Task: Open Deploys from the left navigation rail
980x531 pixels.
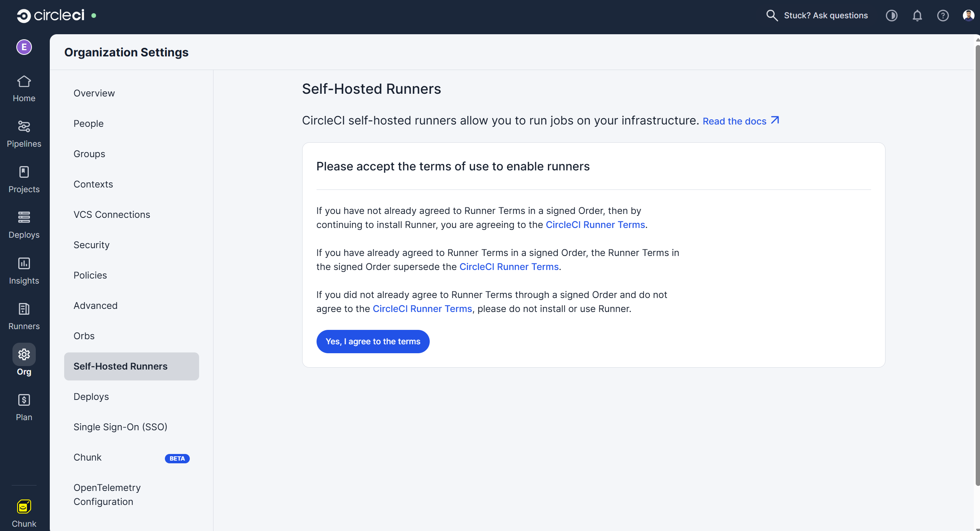Action: click(x=24, y=225)
